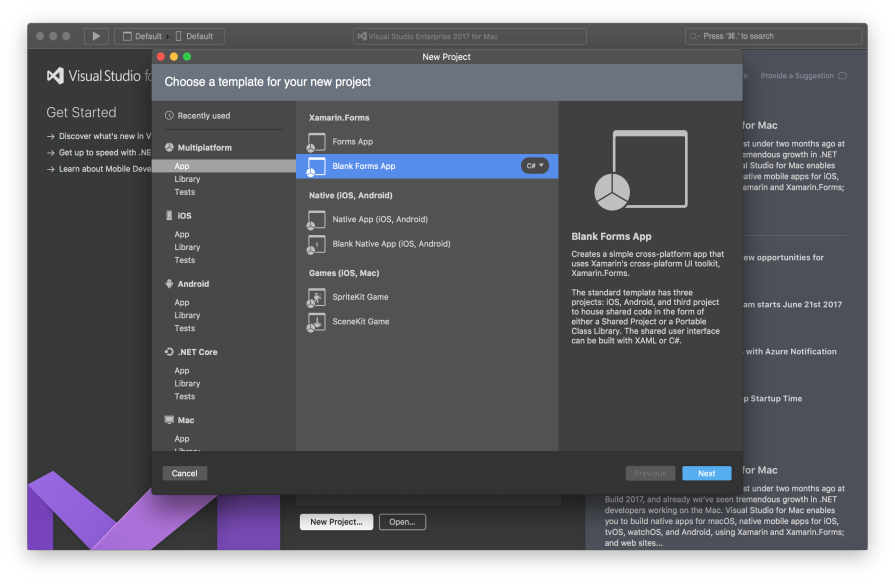Click the Press ⌘. to search field
The width and height of the screenshot is (895, 584).
click(773, 36)
